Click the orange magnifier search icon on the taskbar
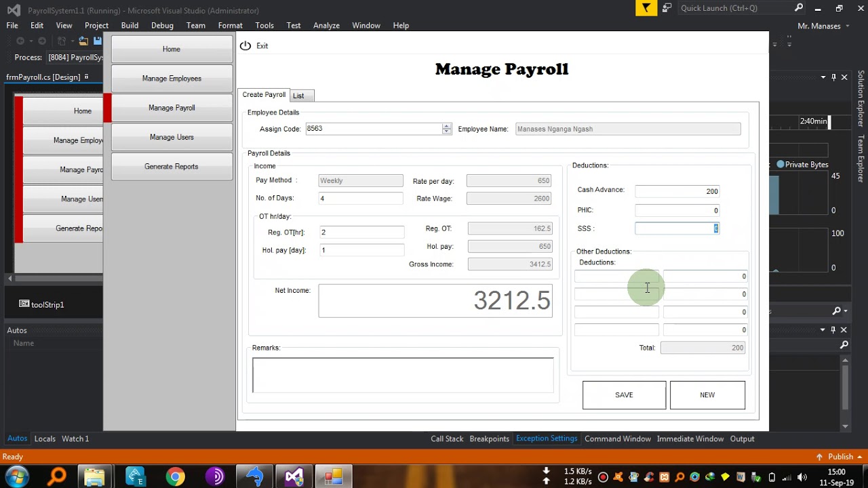 56,476
